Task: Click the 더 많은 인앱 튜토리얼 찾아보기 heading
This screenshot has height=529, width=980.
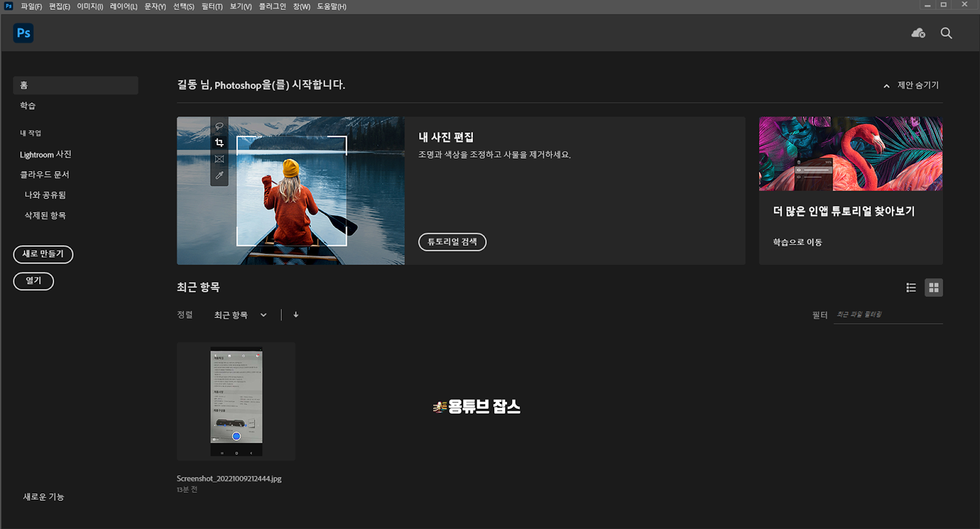Action: [844, 211]
